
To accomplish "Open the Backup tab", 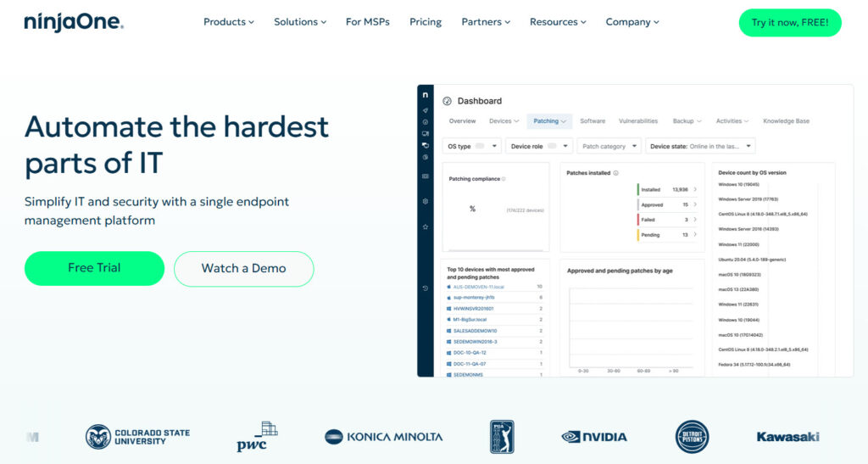I will (687, 120).
